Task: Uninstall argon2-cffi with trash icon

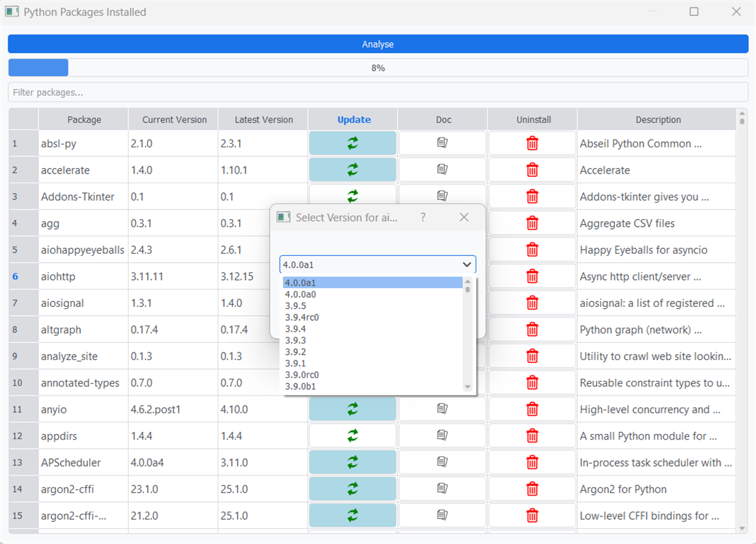Action: 532,489
